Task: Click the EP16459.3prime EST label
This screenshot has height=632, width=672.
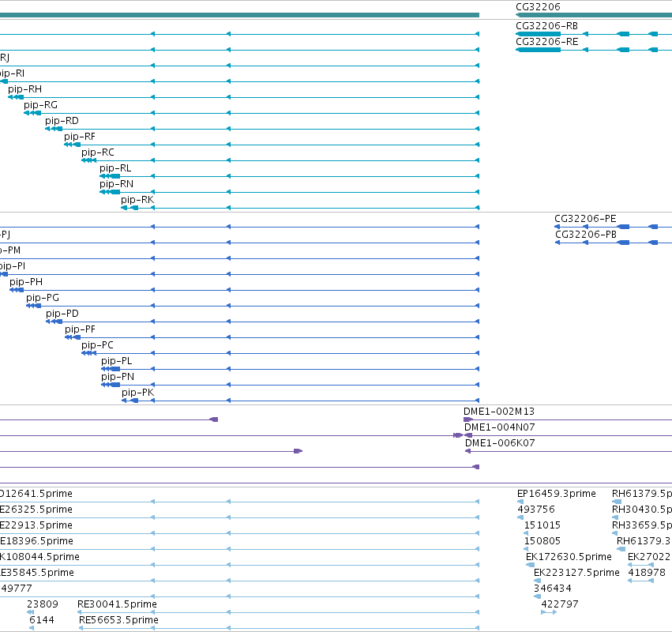Action: coord(556,494)
